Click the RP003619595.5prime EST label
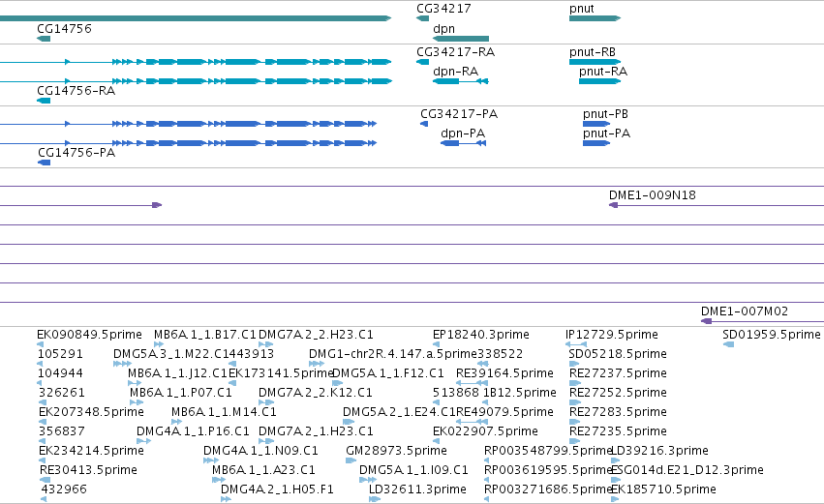Image resolution: width=824 pixels, height=504 pixels. [x=548, y=470]
